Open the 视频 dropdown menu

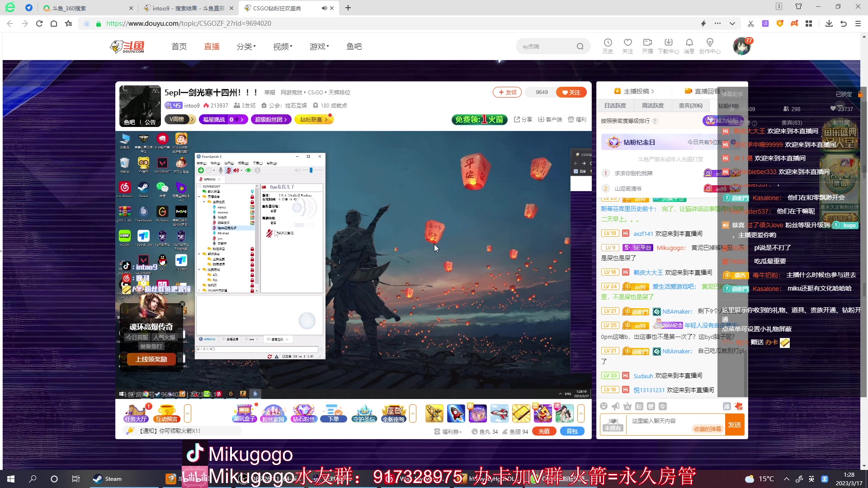283,46
